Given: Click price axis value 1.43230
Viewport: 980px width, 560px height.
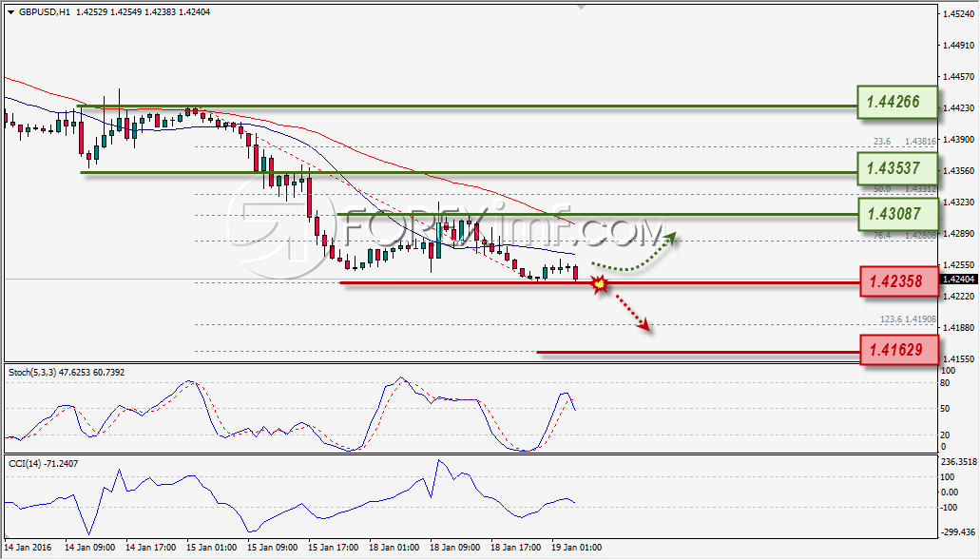Looking at the screenshot, I should point(959,203).
